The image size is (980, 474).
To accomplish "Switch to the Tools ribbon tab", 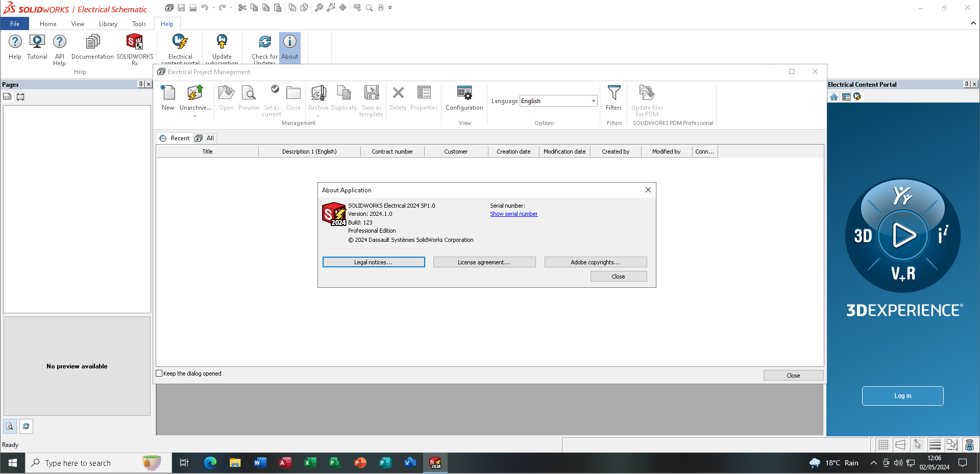I will point(139,24).
